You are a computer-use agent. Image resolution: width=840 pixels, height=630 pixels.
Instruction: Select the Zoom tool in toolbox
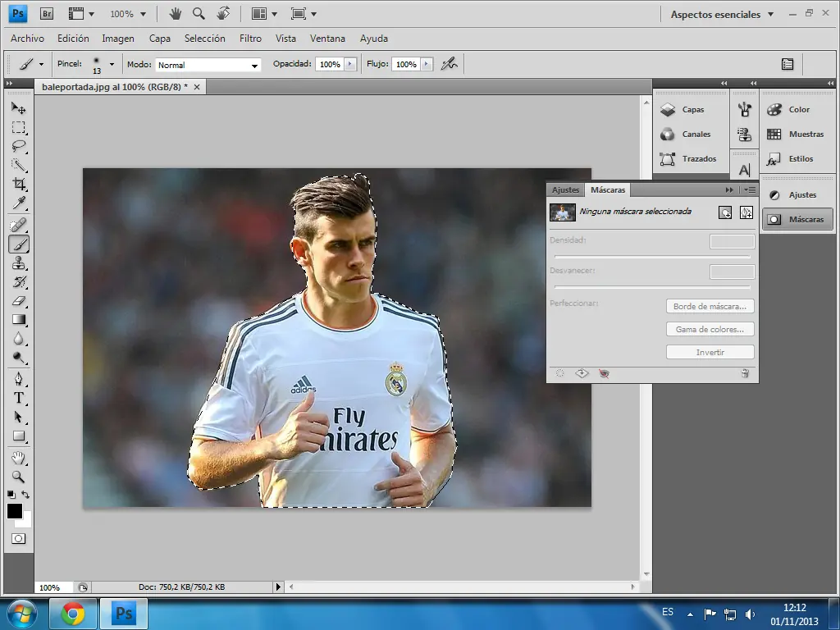[19, 477]
